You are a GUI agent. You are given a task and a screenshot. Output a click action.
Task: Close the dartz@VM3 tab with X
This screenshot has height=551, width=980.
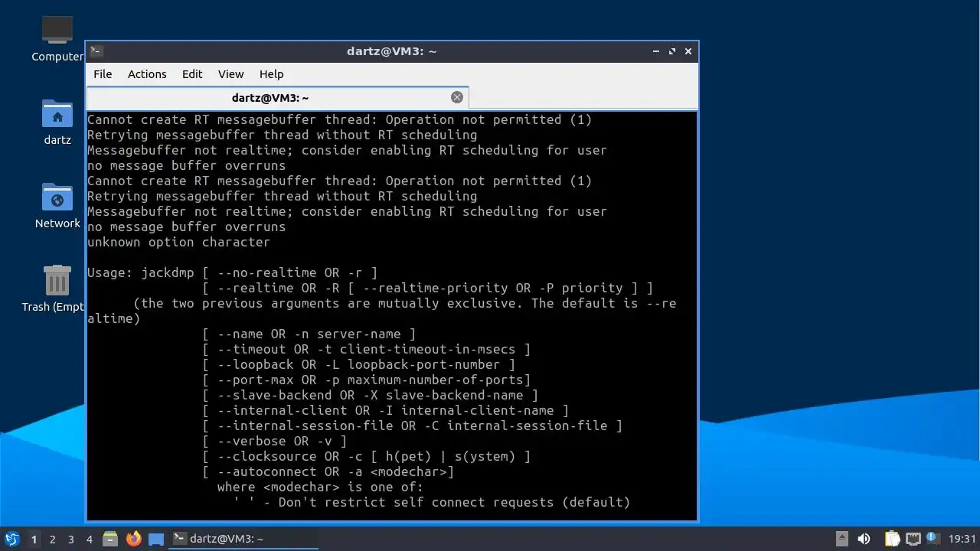[x=457, y=97]
